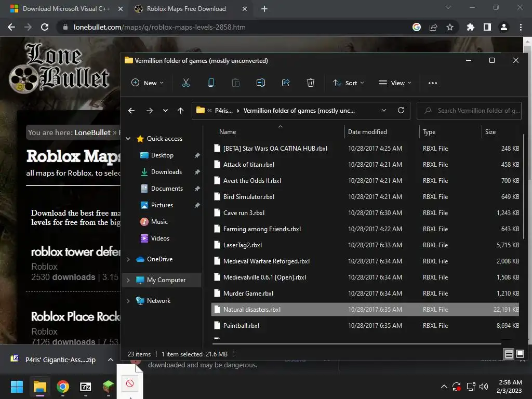532x399 pixels.
Task: Open options for downloaded zip file chevron
Action: 111,360
